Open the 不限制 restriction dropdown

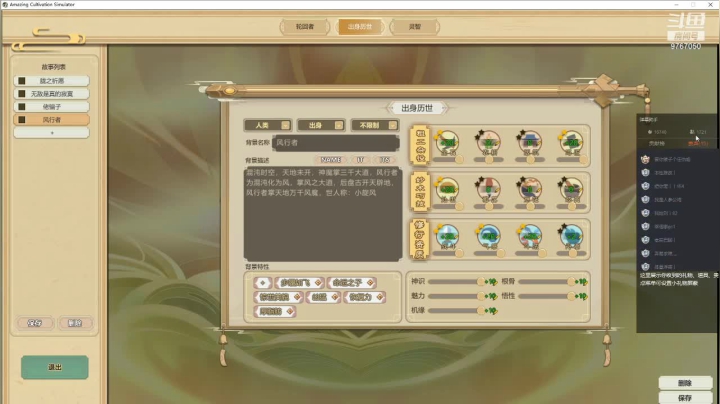coord(375,125)
